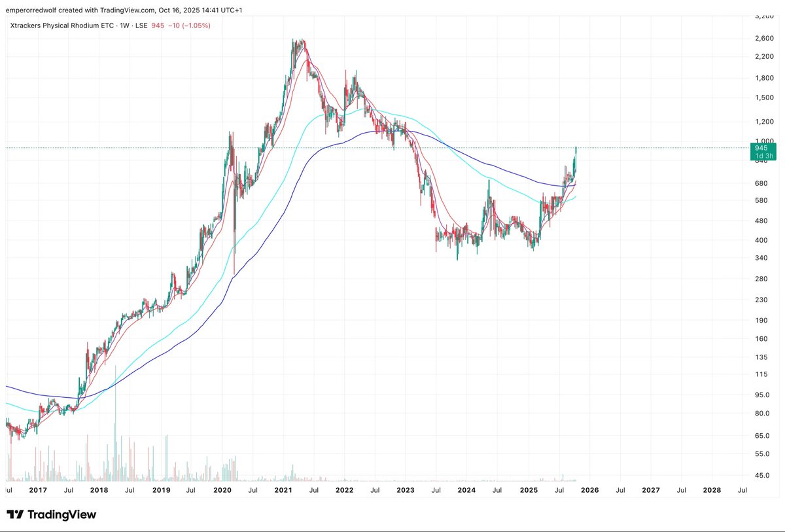
Task: Click the ticker symbol icon area in legend
Action: coord(14,26)
